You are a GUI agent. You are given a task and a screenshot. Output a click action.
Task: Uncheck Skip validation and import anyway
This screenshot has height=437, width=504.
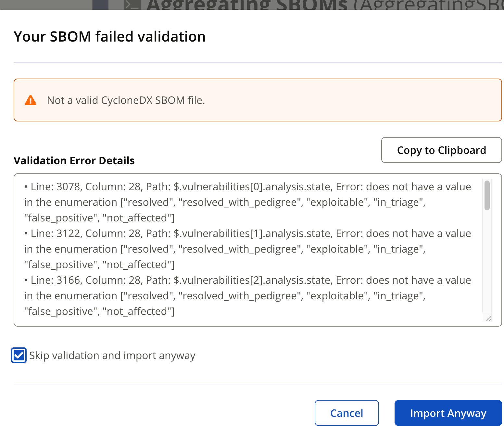coord(19,355)
